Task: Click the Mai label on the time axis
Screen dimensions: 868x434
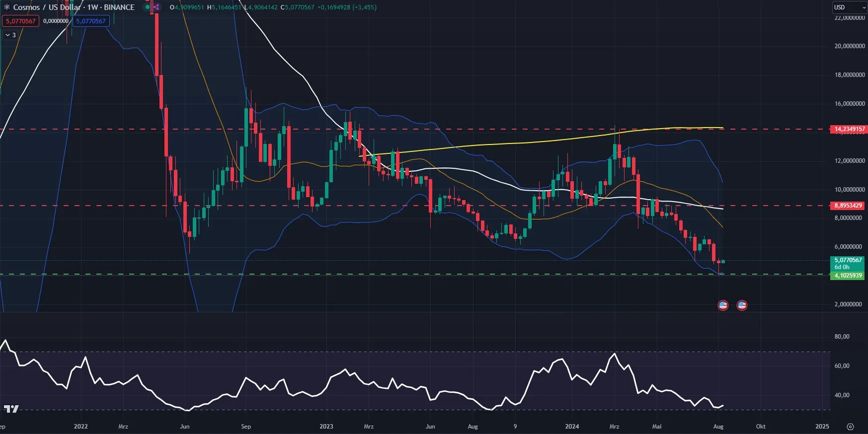Action: (657, 427)
